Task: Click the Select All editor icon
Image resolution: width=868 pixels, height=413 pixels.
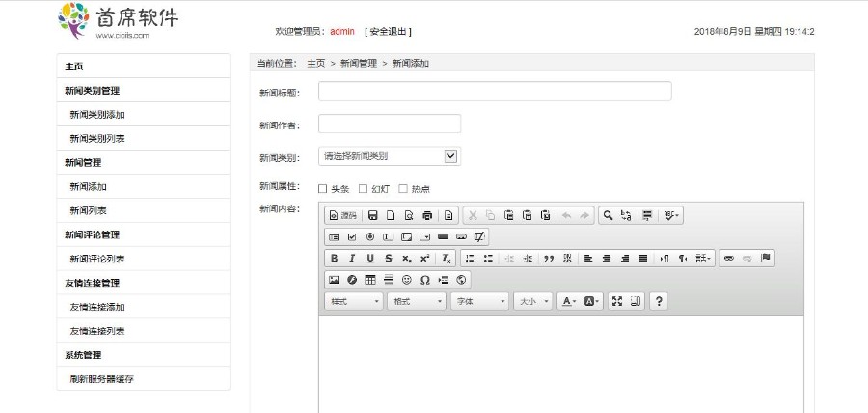Action: tap(647, 215)
